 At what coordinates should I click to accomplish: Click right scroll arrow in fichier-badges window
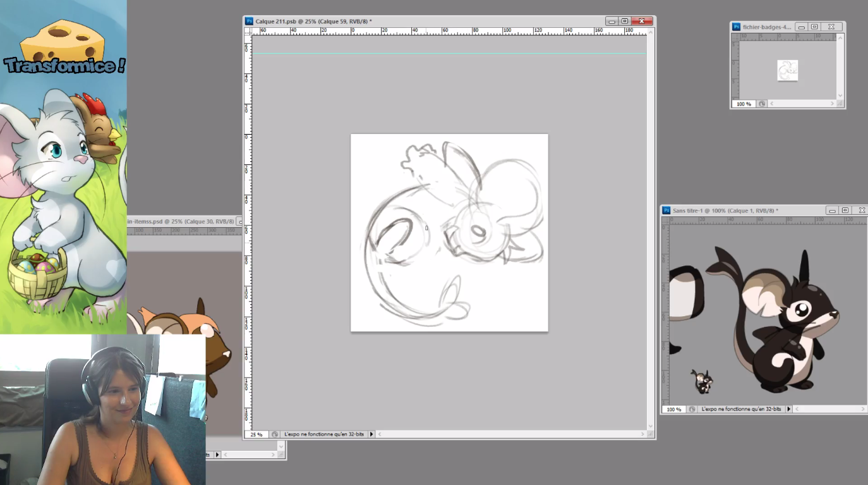(833, 104)
